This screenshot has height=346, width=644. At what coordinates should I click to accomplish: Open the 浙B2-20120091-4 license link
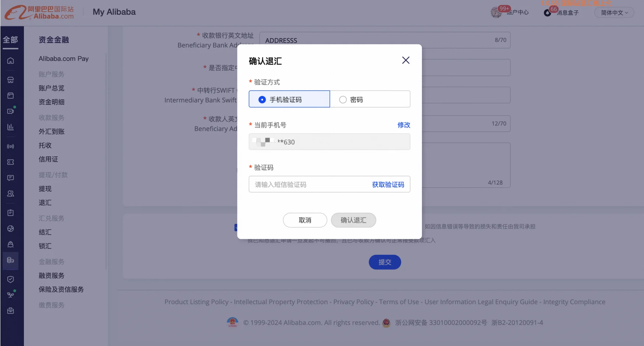pyautogui.click(x=517, y=323)
